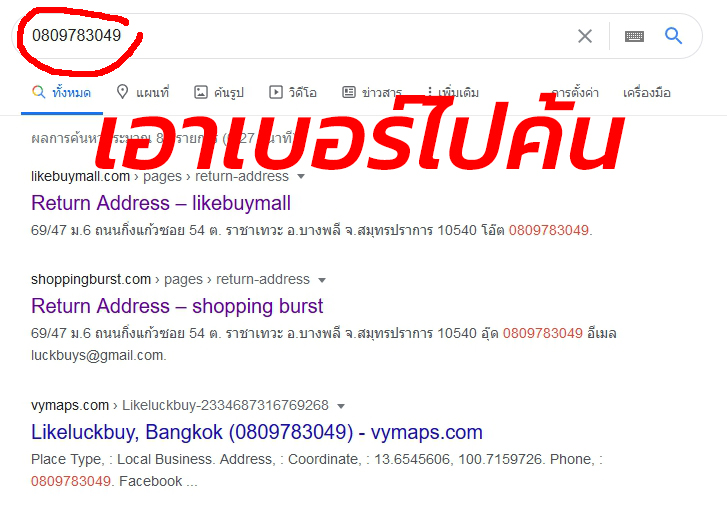Click the news icon beside ข่าวสาร
Screen dimensions: 727x516
pyautogui.click(x=349, y=92)
